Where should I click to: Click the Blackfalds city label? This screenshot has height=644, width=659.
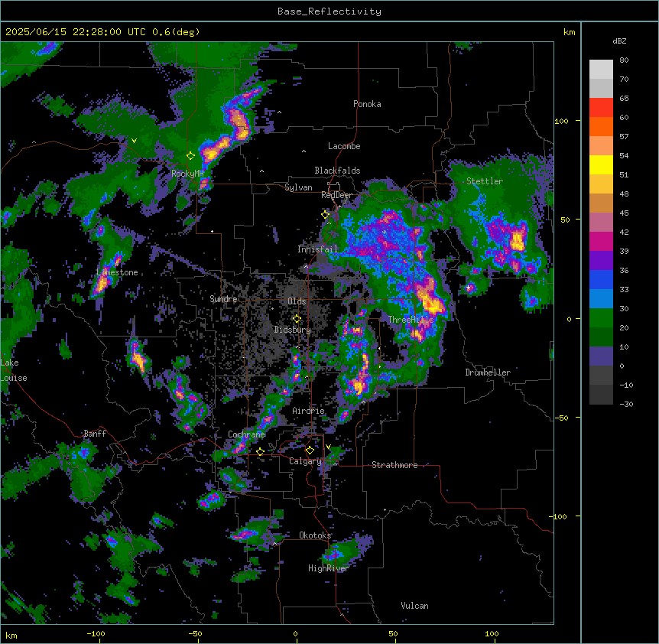pos(337,171)
